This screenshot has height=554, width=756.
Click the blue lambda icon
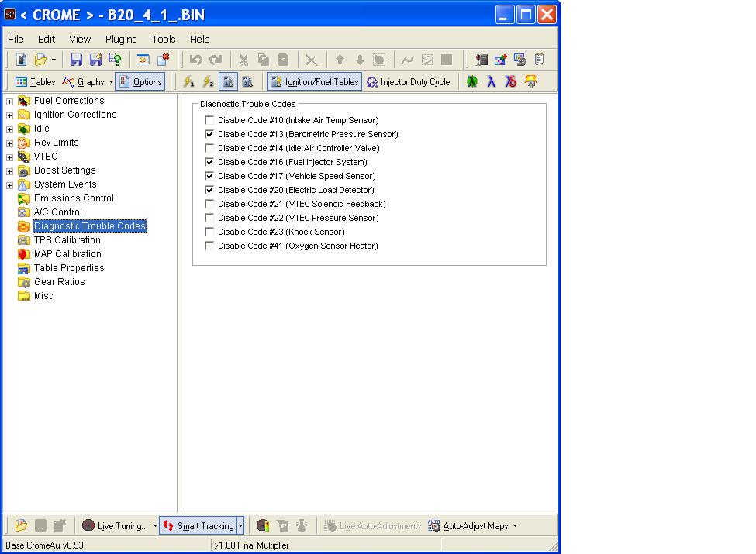(x=492, y=82)
